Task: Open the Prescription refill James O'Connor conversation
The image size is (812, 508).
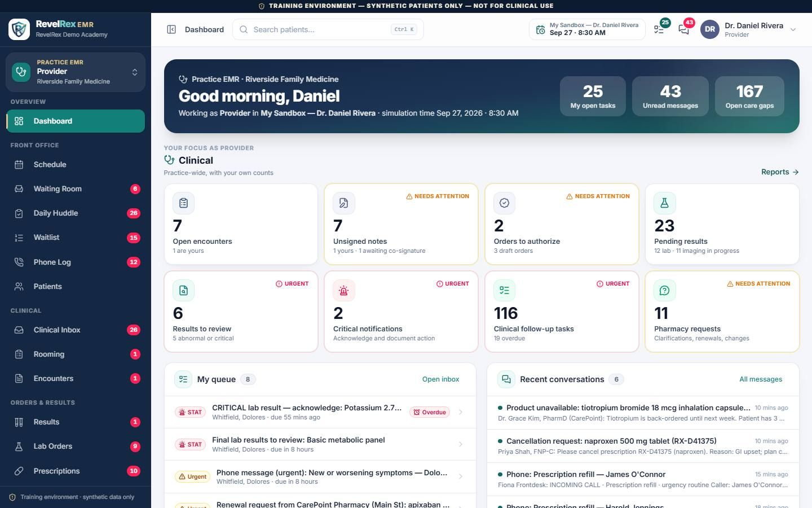Action: coord(643,479)
